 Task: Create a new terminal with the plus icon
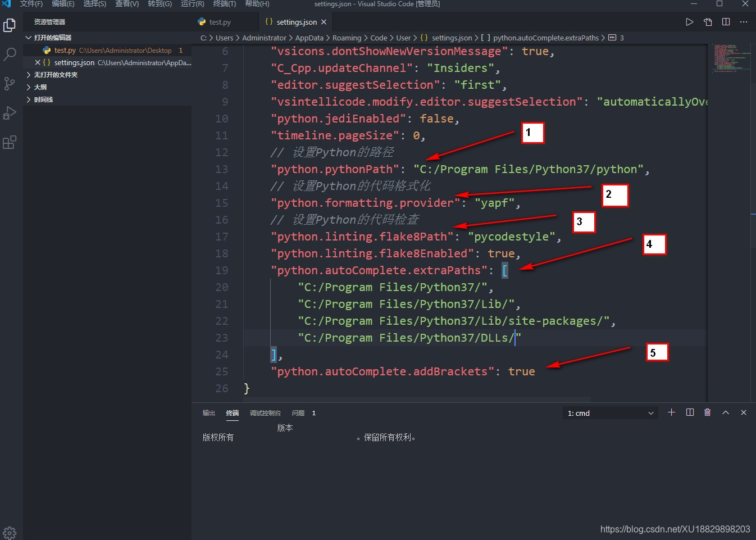coord(671,412)
